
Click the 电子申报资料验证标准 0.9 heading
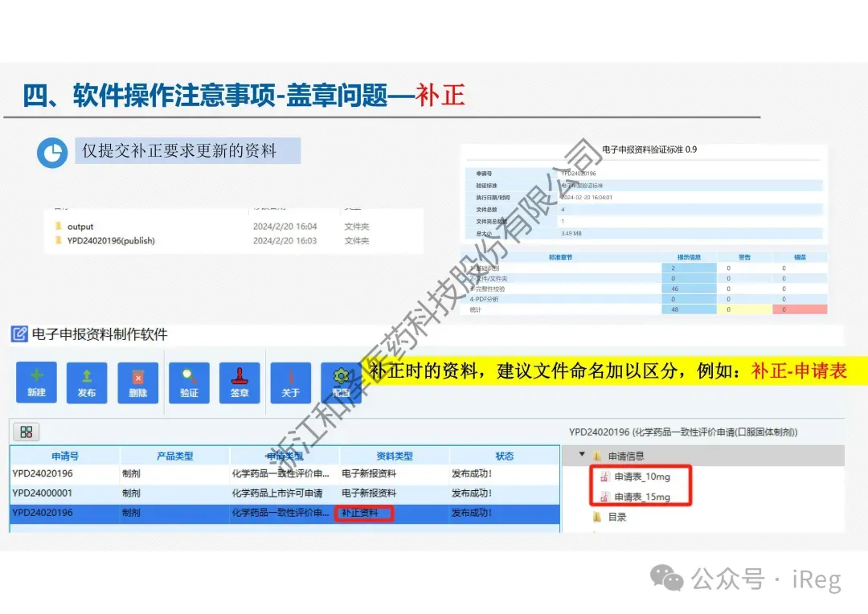649,149
